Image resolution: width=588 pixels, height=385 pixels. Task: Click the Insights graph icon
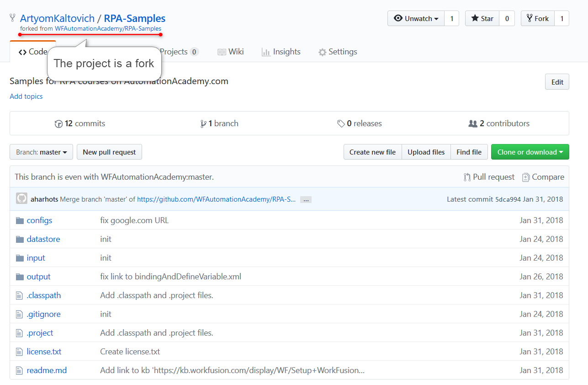(266, 52)
